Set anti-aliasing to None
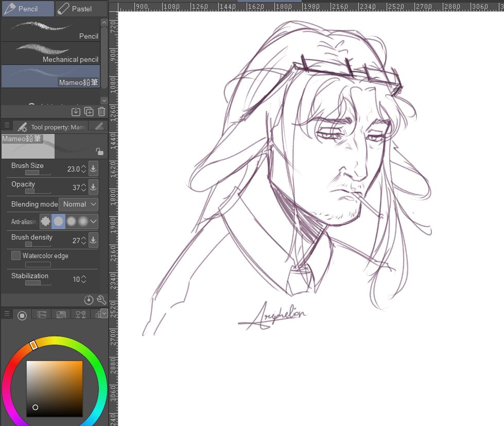This screenshot has width=504, height=426. [x=46, y=221]
